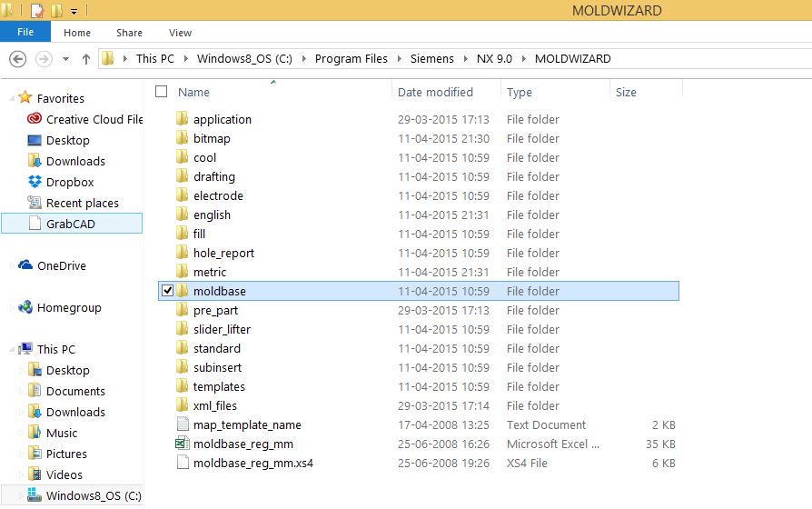Select the drafting folder icon
Screen dimensions: 812x509
pos(183,176)
